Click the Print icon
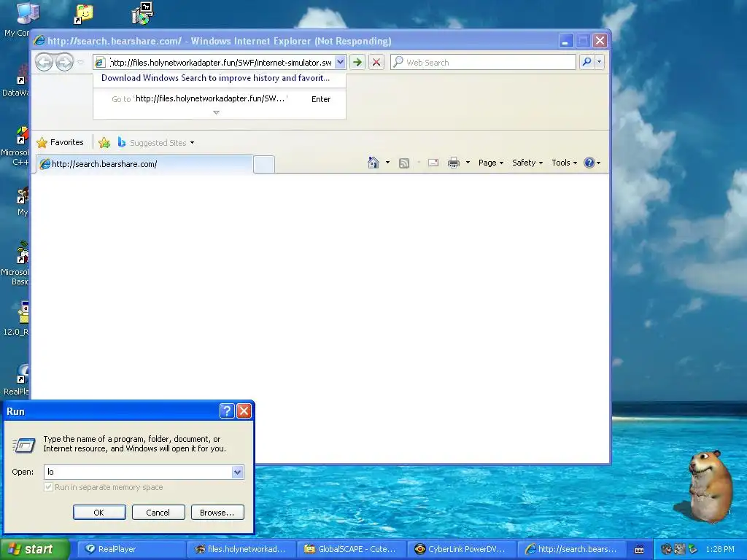 (x=454, y=163)
